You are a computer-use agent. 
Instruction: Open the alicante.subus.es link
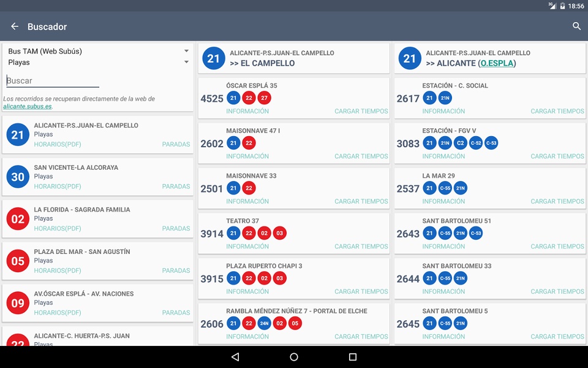28,106
